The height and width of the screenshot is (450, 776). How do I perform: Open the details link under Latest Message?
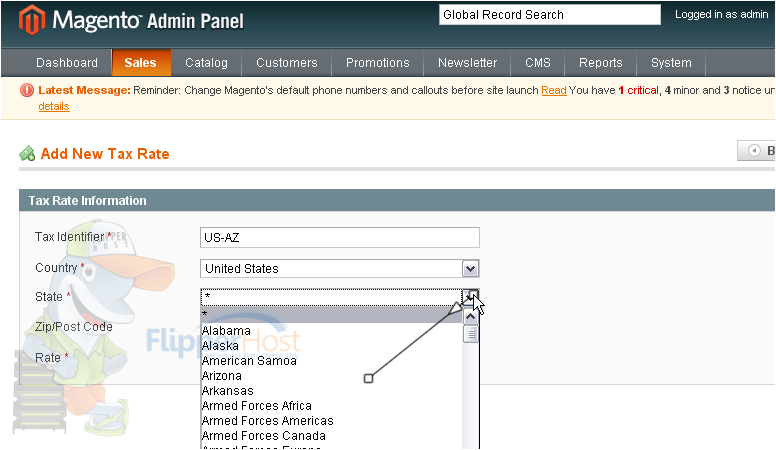tap(54, 106)
